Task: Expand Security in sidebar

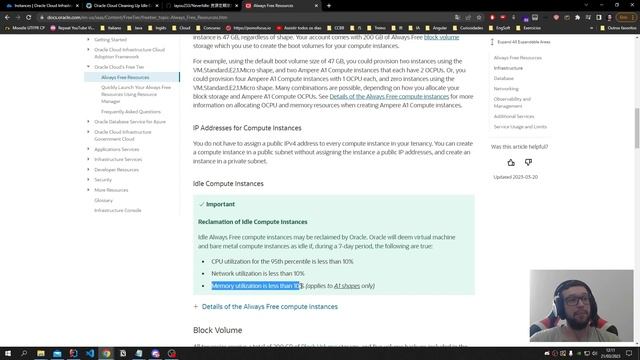Action: 88,180
